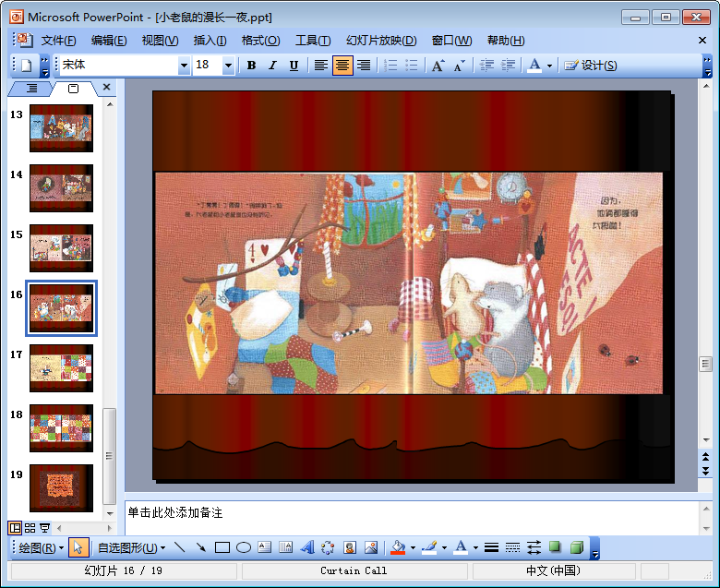Open fill color dropdown arrow
720x588 pixels.
coord(413,547)
